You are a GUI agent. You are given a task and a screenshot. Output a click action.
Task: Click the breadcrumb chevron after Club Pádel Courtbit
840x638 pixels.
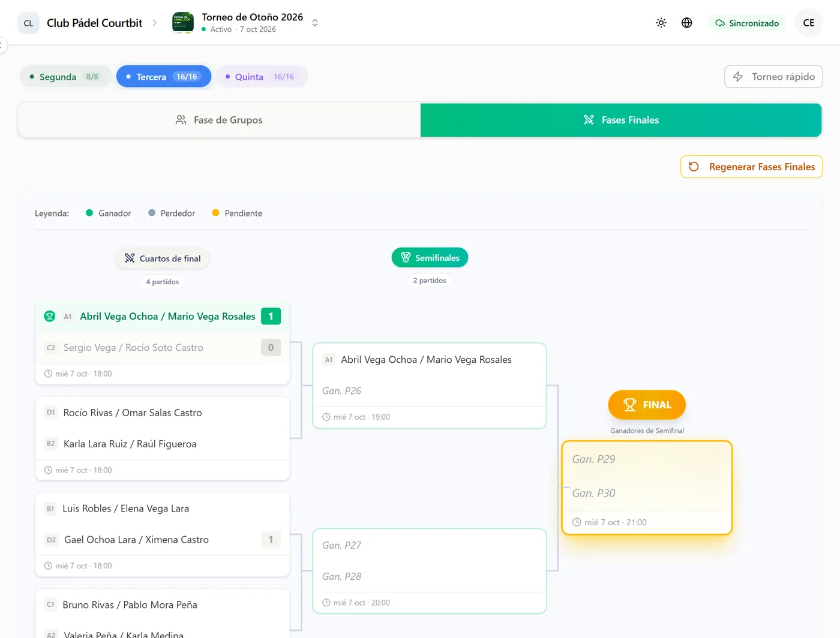click(x=154, y=23)
